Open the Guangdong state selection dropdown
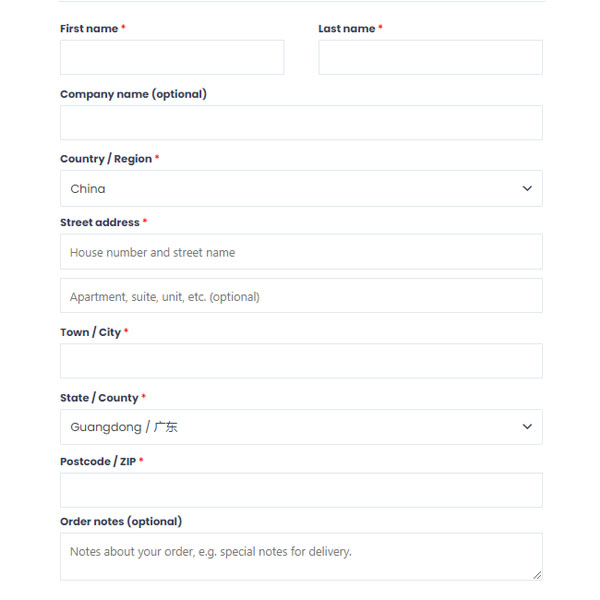Image resolution: width=600 pixels, height=600 pixels. pyautogui.click(x=301, y=427)
